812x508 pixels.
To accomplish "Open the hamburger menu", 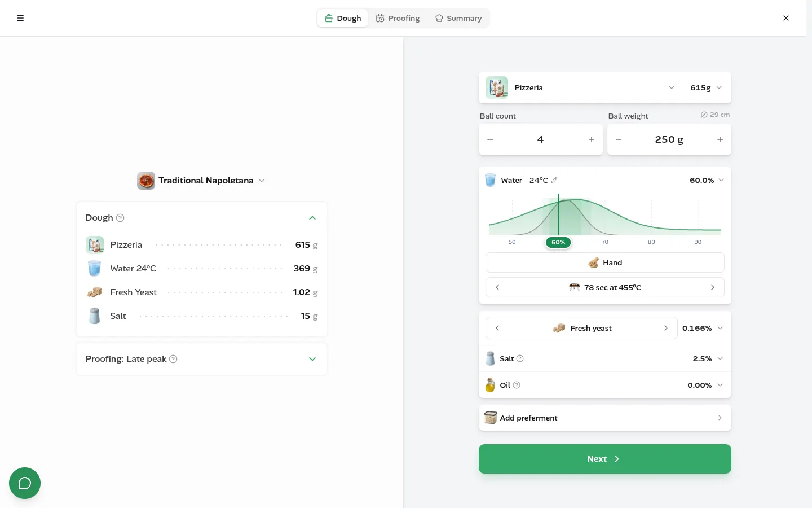I will 20,18.
